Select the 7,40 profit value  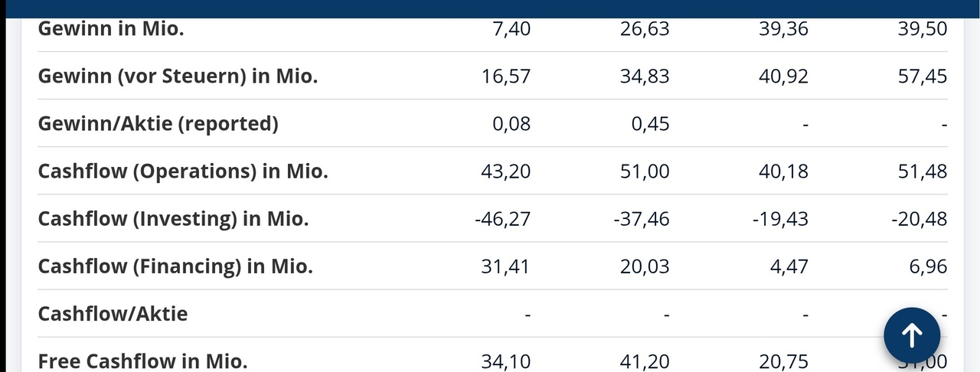click(x=512, y=29)
